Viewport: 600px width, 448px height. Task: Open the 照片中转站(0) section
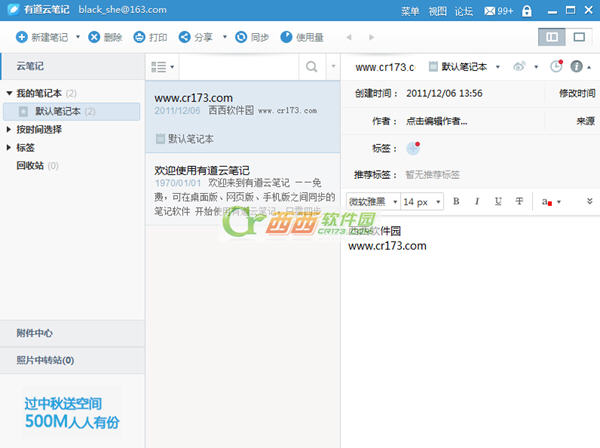tap(72, 360)
